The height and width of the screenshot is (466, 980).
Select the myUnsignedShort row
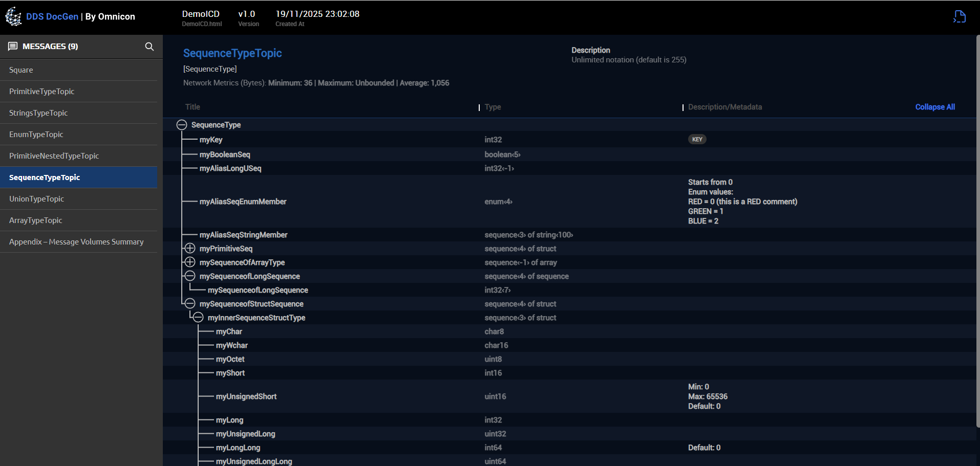point(246,396)
